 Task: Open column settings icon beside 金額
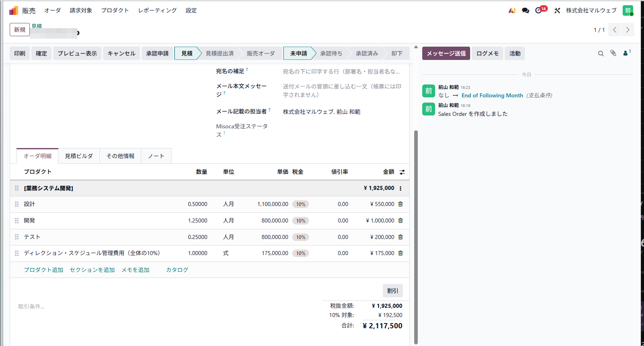click(402, 172)
